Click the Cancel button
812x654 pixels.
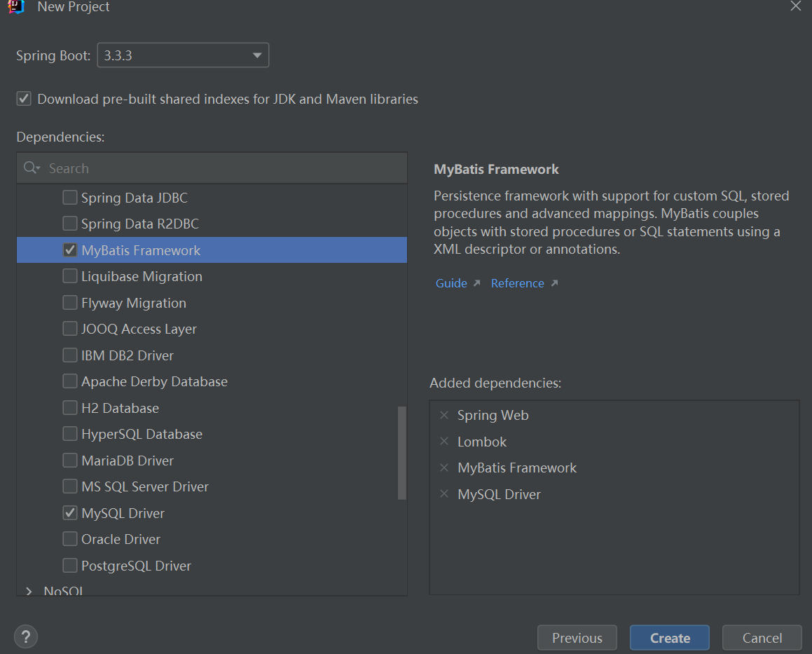click(762, 637)
